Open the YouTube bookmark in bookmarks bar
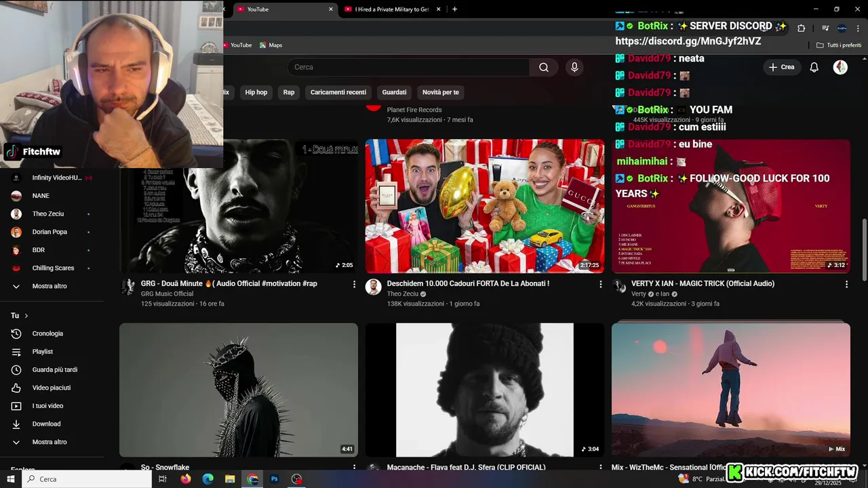Viewport: 868px width, 488px height. tap(237, 45)
